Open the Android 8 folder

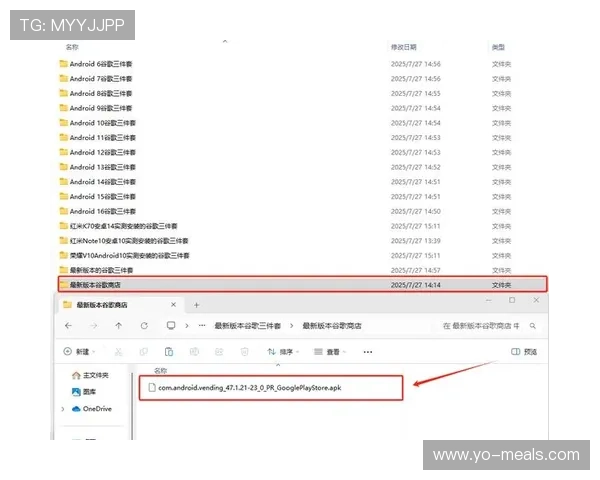pos(96,93)
